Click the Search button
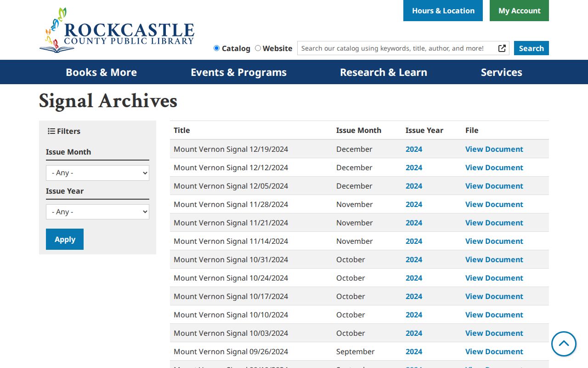The width and height of the screenshot is (588, 368). click(x=531, y=48)
